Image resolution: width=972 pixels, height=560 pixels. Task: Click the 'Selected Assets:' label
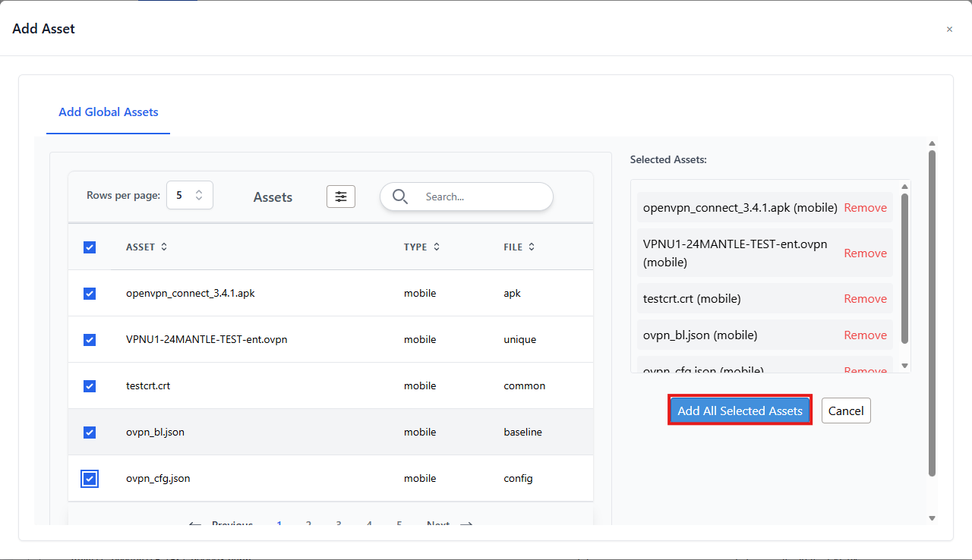(x=668, y=160)
